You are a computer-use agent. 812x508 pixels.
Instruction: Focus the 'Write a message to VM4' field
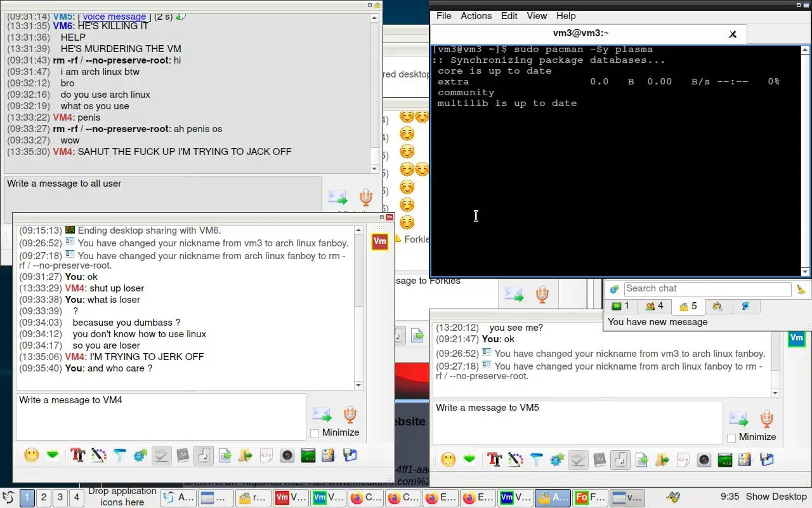[160, 417]
